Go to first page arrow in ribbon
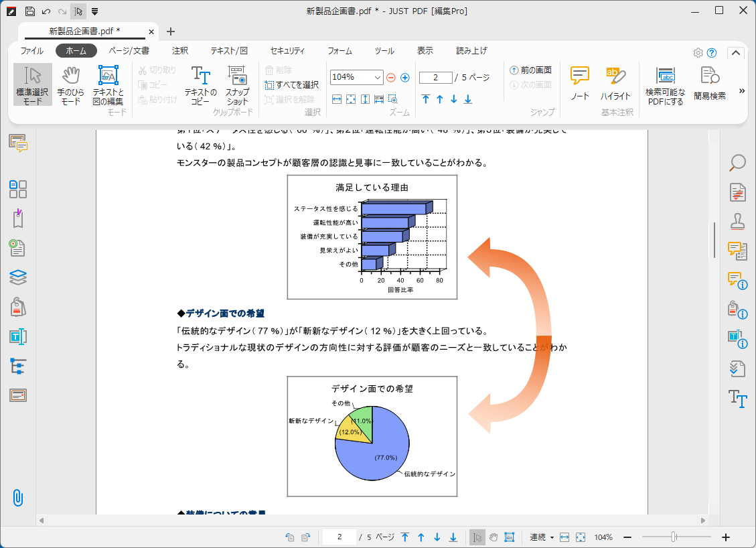Screen dimensions: 756x548 coord(425,99)
